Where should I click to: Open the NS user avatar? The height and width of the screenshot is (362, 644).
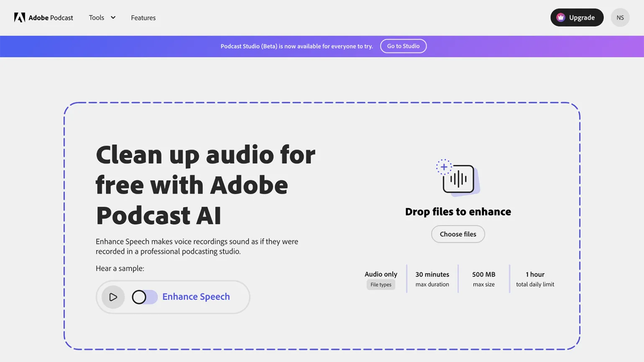620,18
